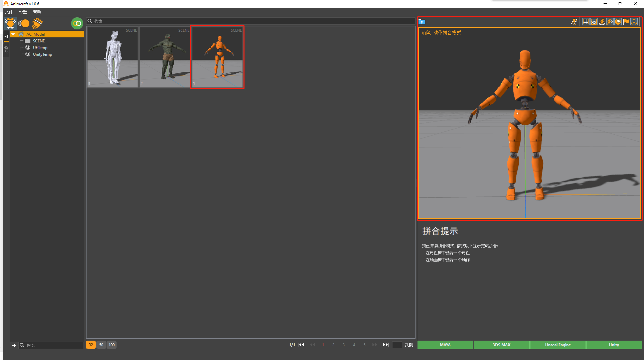The height and width of the screenshot is (363, 644).
Task: Restore down the Animcraft window
Action: click(620, 4)
